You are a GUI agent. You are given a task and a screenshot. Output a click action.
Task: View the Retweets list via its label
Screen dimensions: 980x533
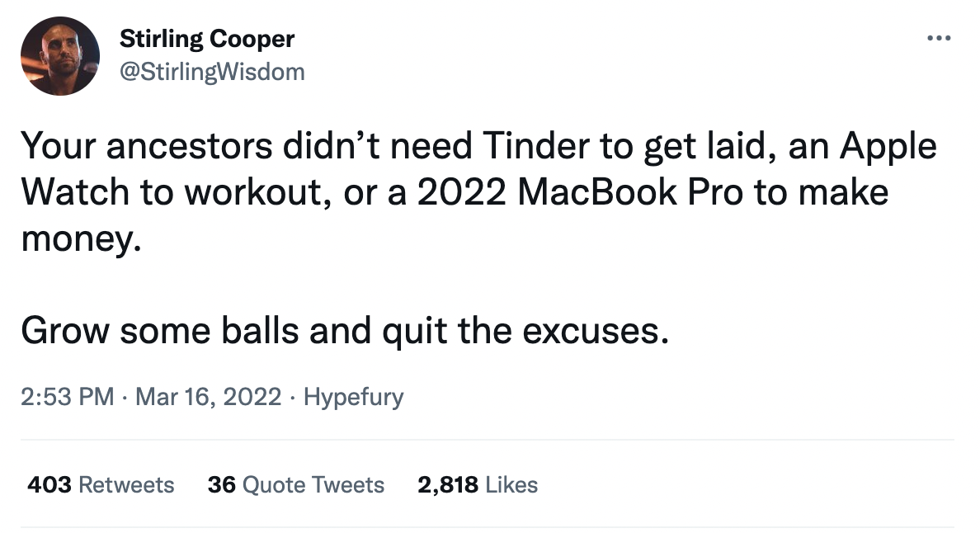click(126, 484)
